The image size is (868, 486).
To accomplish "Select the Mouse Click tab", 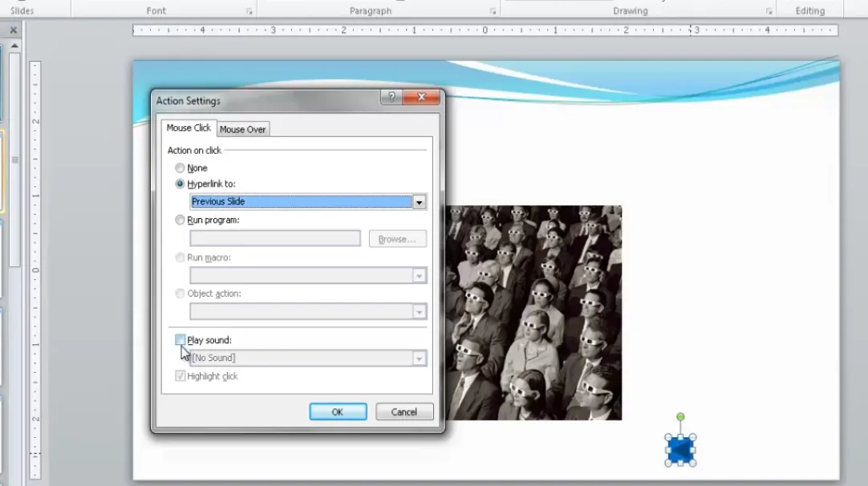I will click(189, 128).
